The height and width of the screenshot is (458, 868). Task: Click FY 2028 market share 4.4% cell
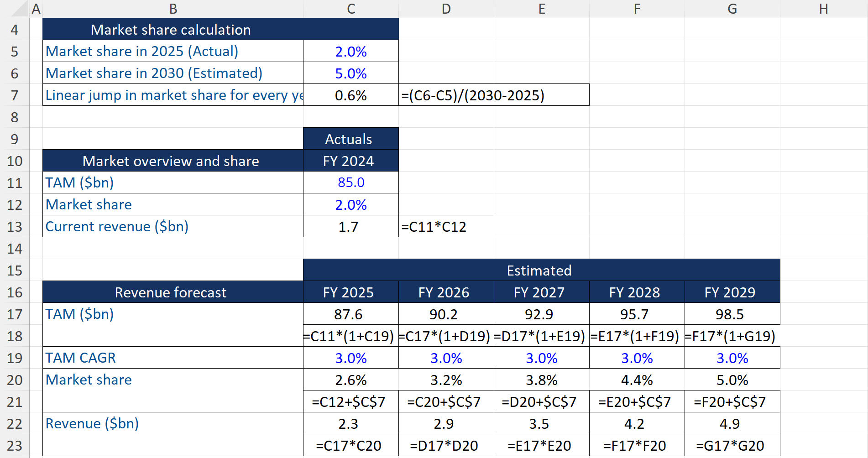coord(637,380)
